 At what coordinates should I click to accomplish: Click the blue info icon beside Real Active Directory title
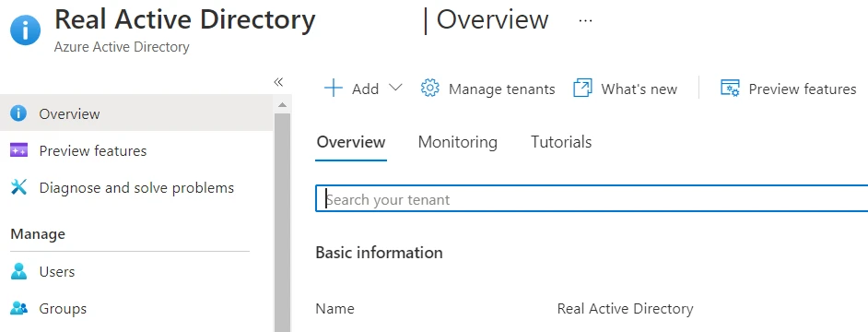pos(25,30)
